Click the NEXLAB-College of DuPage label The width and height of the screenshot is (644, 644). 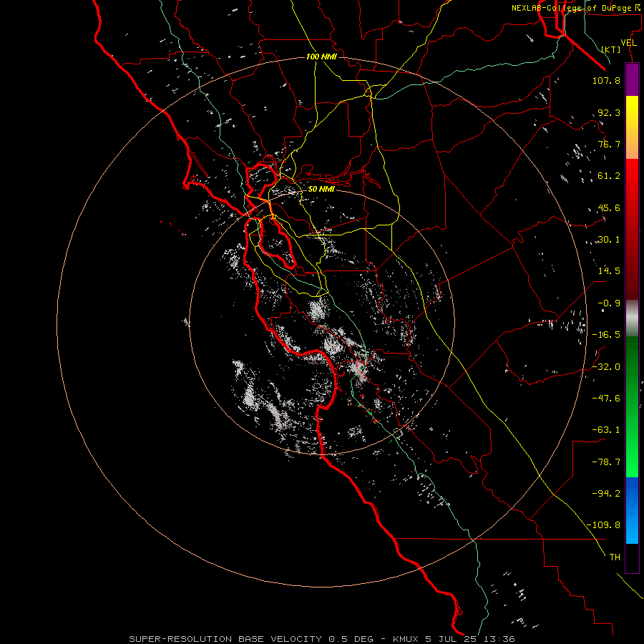click(577, 8)
